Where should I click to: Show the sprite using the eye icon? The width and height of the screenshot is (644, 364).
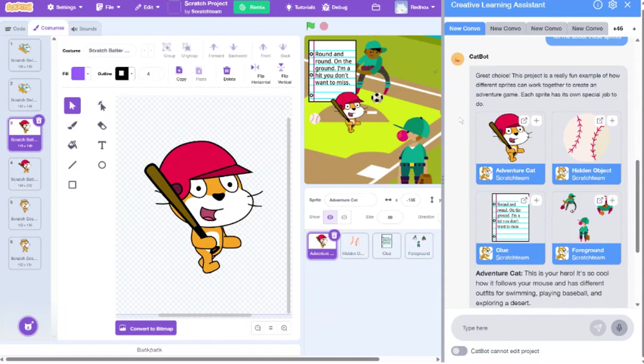(x=330, y=217)
